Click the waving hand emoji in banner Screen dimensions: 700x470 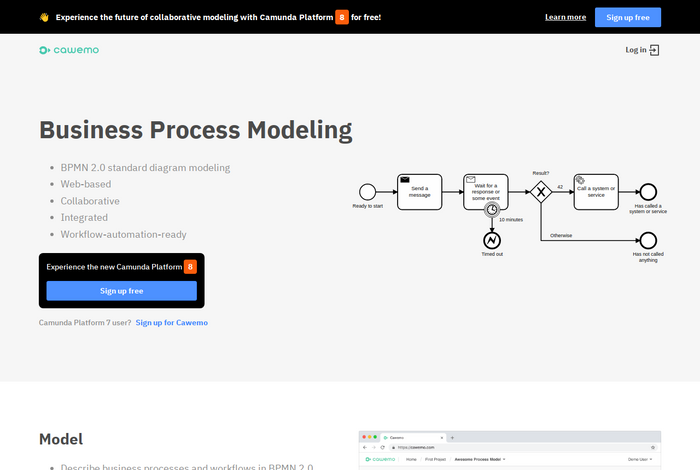(44, 17)
